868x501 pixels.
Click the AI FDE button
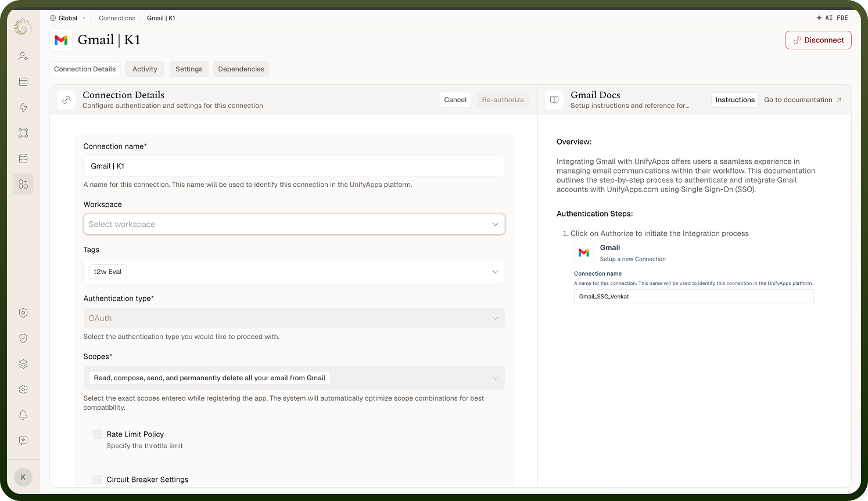coord(832,18)
